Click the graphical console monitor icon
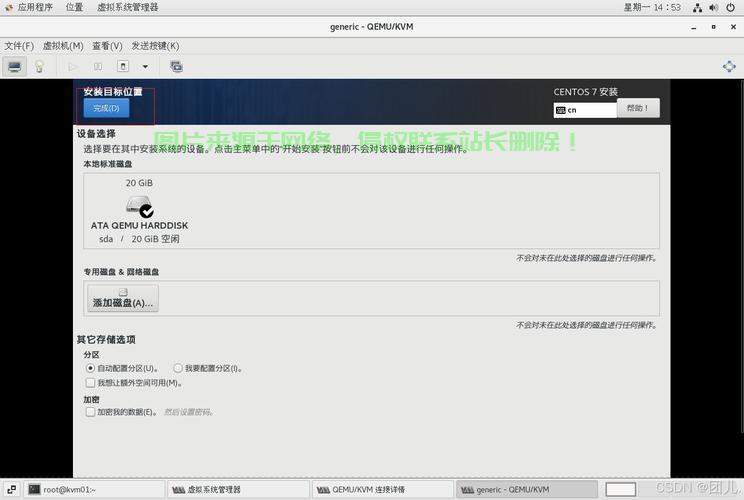The width and height of the screenshot is (744, 500). pyautogui.click(x=15, y=66)
